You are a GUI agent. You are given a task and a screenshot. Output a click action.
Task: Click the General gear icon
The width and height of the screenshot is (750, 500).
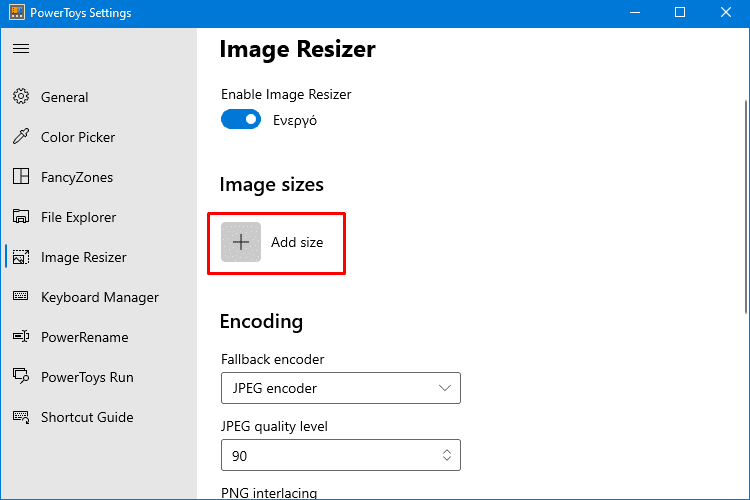pyautogui.click(x=21, y=97)
